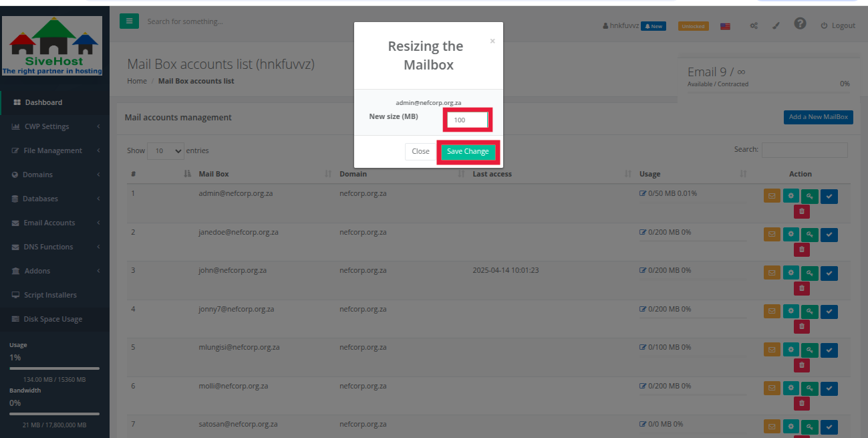Click Add a New MailBox button
The width and height of the screenshot is (868, 438).
coord(818,117)
